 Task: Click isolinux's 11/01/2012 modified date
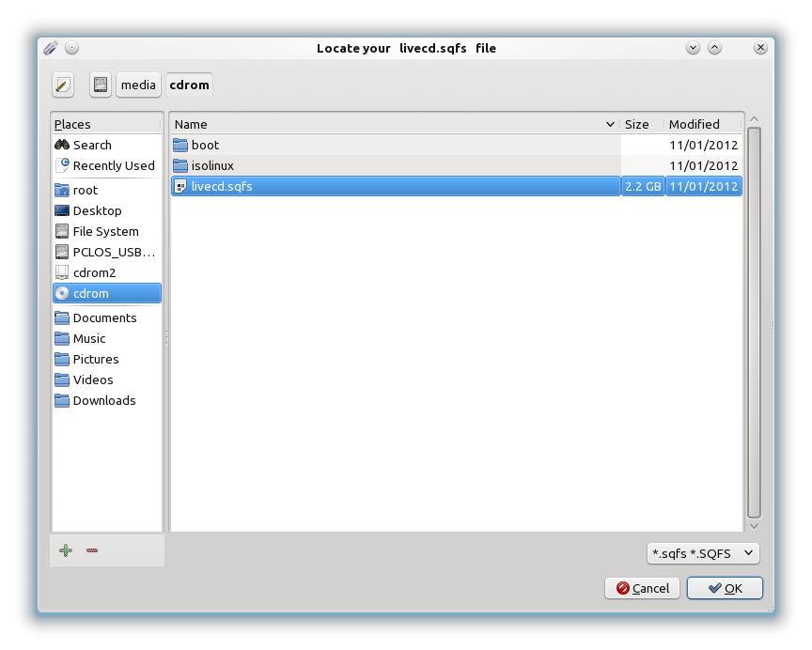pyautogui.click(x=703, y=165)
